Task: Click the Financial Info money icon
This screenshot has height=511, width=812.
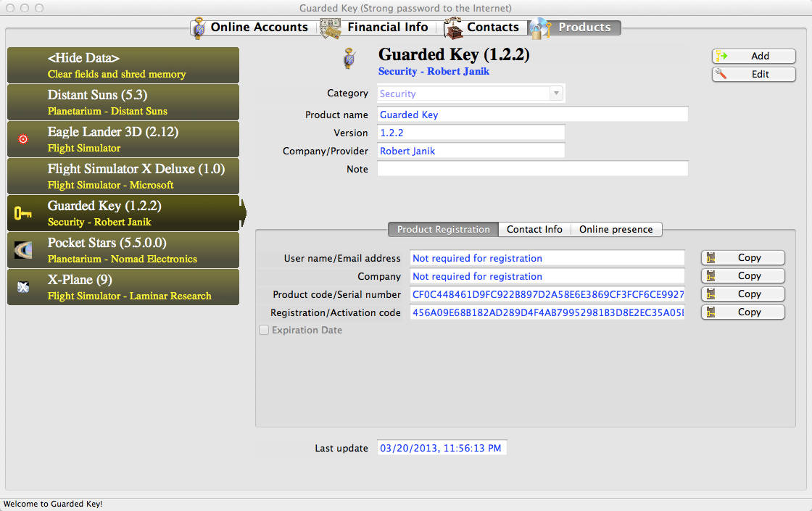Action: point(330,28)
